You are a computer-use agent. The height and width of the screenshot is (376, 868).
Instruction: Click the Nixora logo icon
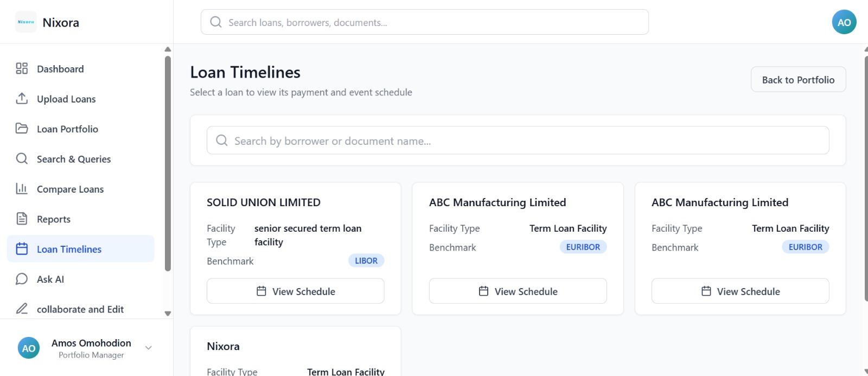(x=26, y=22)
